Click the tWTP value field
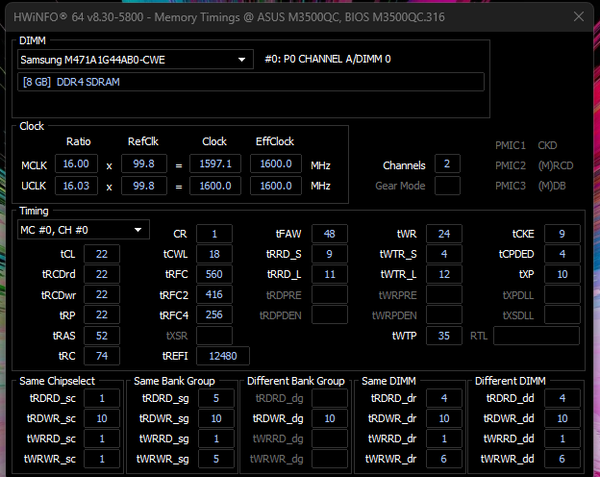Screen dimensions: 600x477 444,335
